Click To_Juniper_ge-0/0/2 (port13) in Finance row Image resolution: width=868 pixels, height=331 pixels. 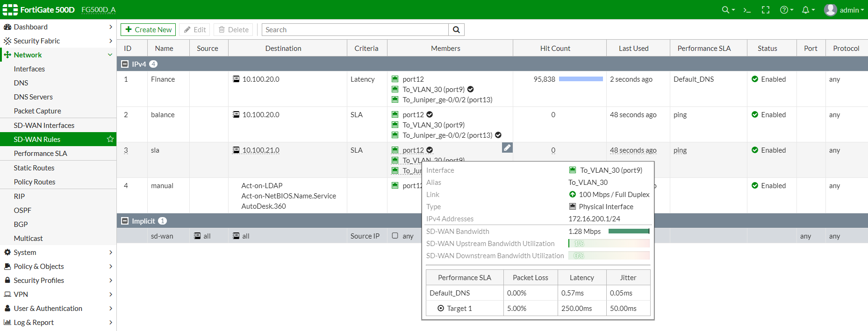447,100
